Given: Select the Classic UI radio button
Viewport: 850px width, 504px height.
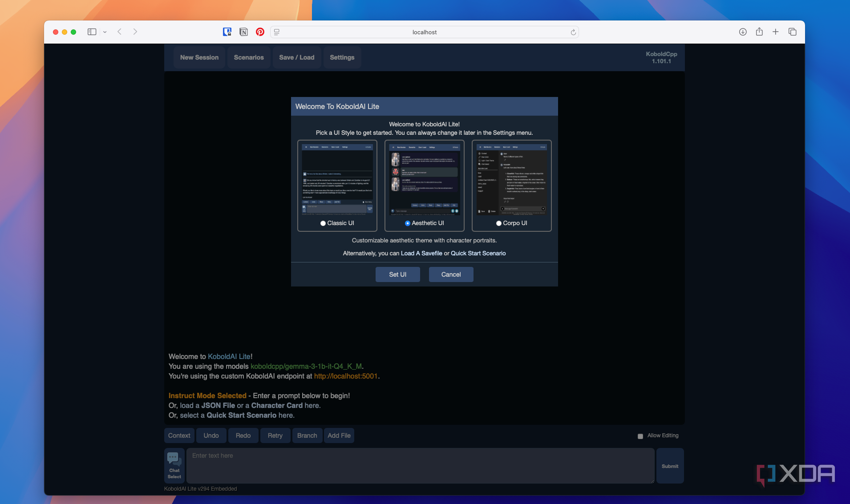Looking at the screenshot, I should tap(323, 223).
